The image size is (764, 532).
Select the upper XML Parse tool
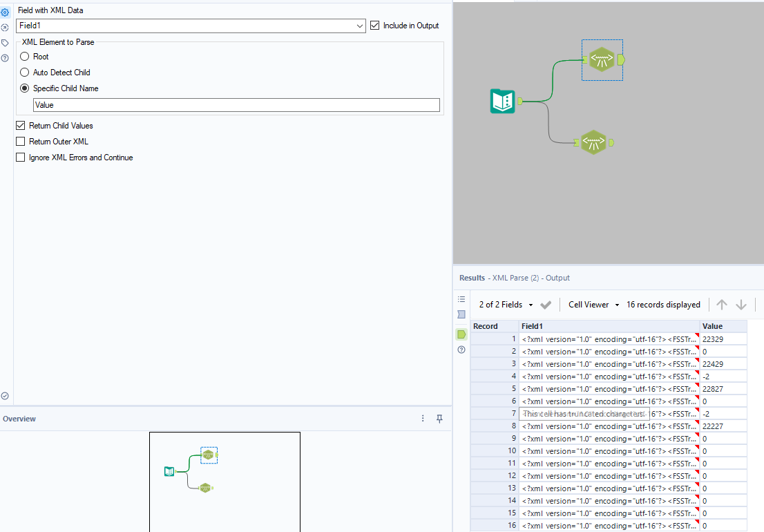point(602,59)
